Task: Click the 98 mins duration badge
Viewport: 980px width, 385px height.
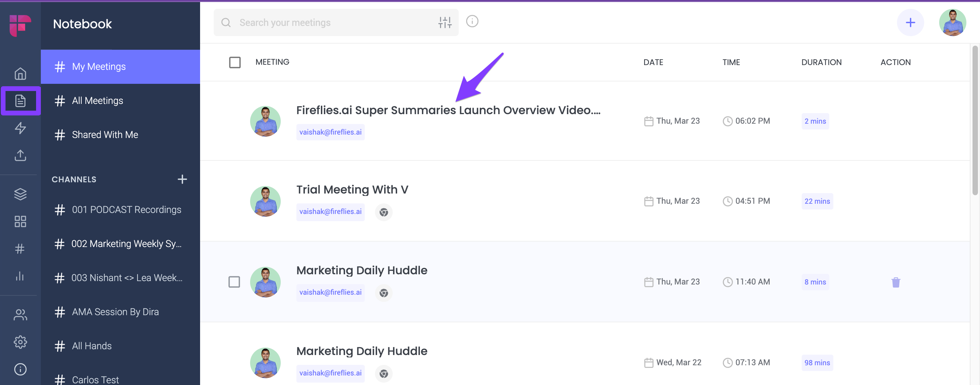Action: coord(817,363)
